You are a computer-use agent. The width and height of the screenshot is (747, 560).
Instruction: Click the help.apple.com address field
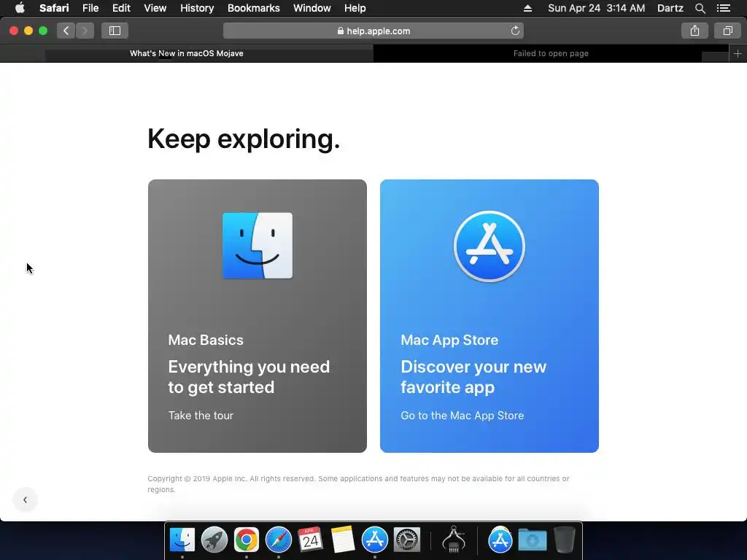(373, 31)
